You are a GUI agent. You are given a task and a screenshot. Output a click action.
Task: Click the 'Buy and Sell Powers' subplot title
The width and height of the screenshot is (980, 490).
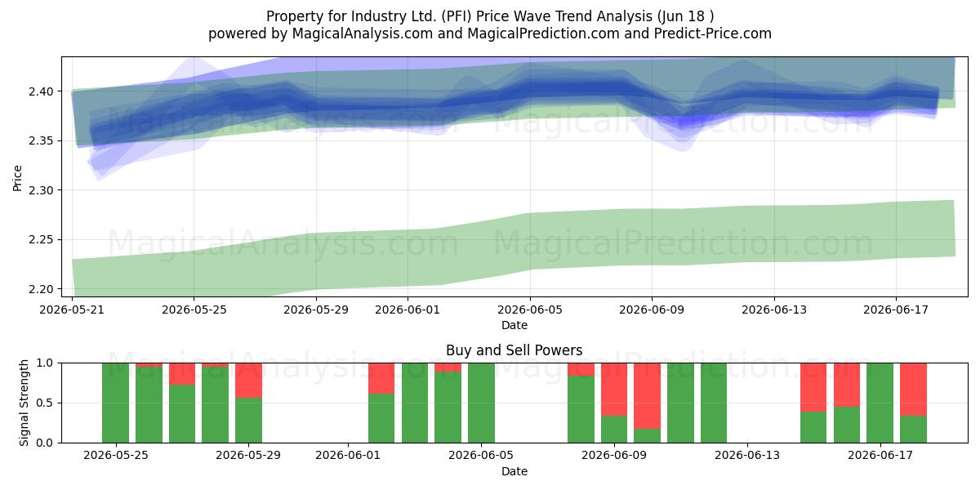click(514, 350)
